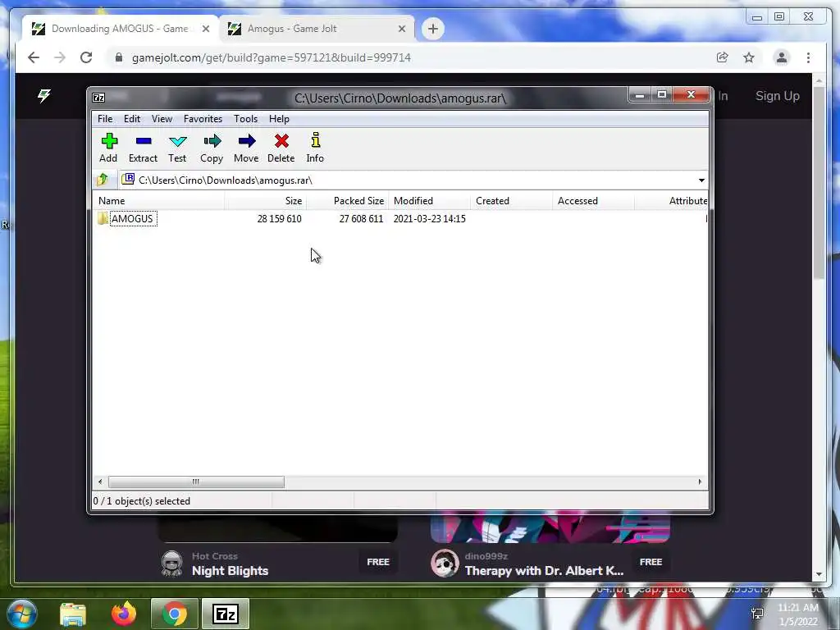Viewport: 840px width, 630px height.
Task: Launch Firefox from the taskbar
Action: (124, 614)
